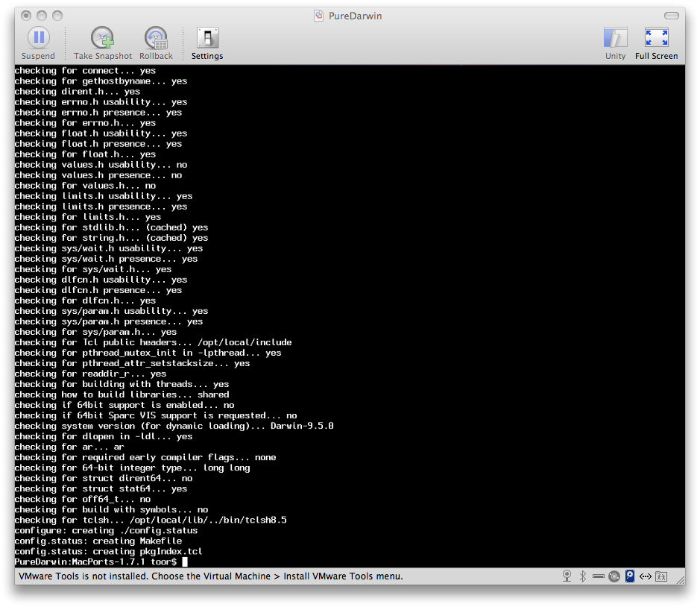Click the 'checking for readdir_r... yes' line
This screenshot has height=607, width=700.
pyautogui.click(x=90, y=374)
